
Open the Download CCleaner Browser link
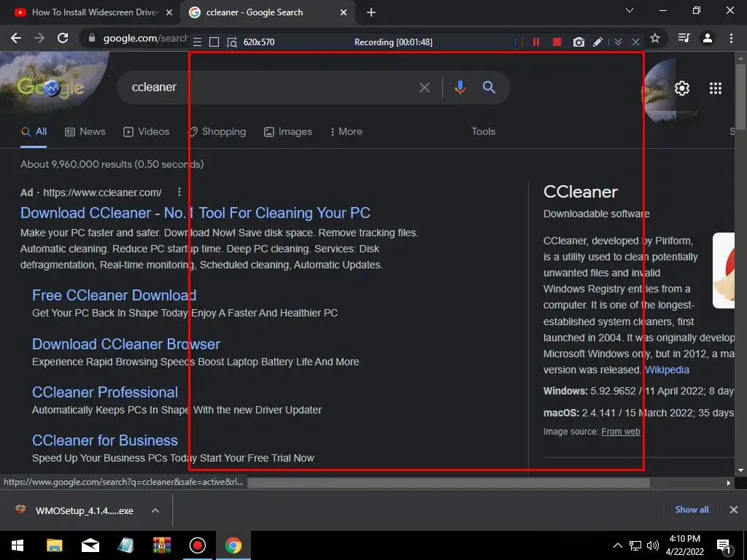click(x=126, y=344)
